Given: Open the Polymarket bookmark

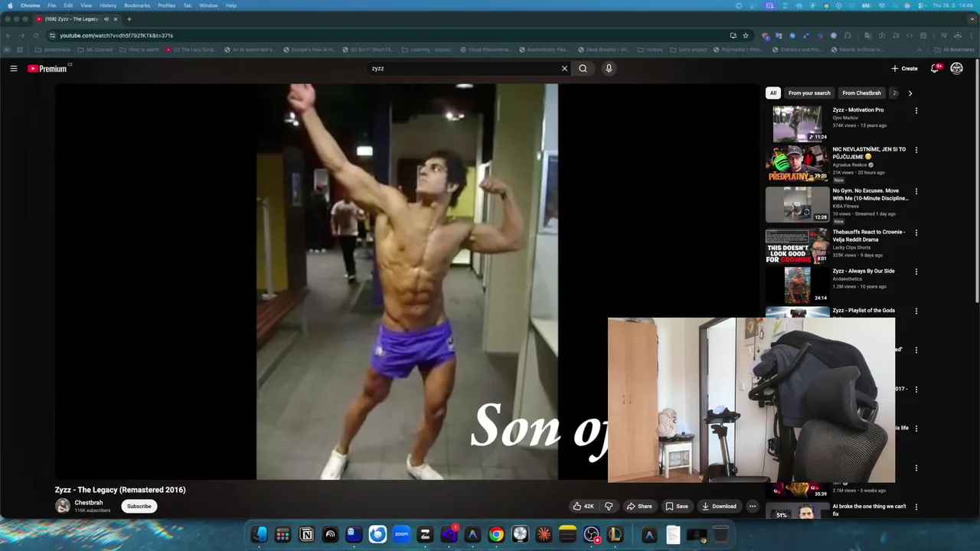Looking at the screenshot, I should [739, 50].
